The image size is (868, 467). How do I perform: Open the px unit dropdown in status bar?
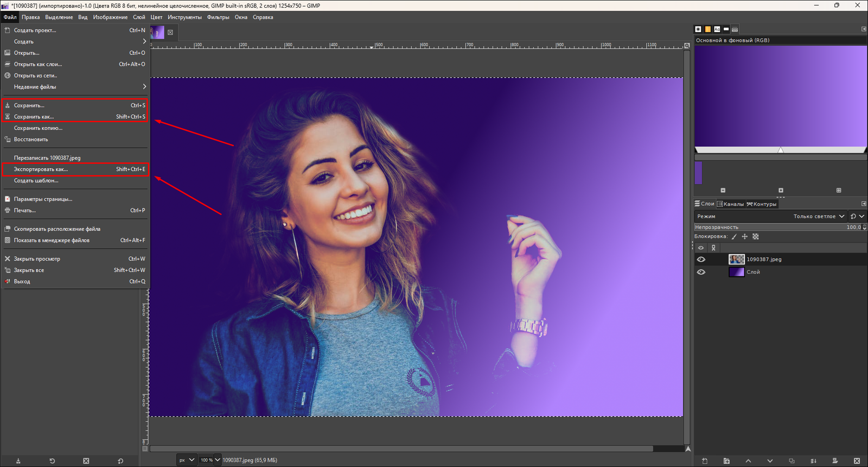coord(186,460)
